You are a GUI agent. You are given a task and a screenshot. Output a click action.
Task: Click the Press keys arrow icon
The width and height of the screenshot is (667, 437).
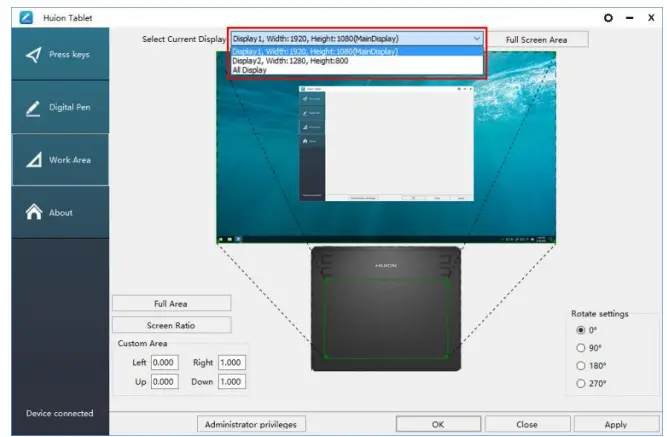point(34,54)
